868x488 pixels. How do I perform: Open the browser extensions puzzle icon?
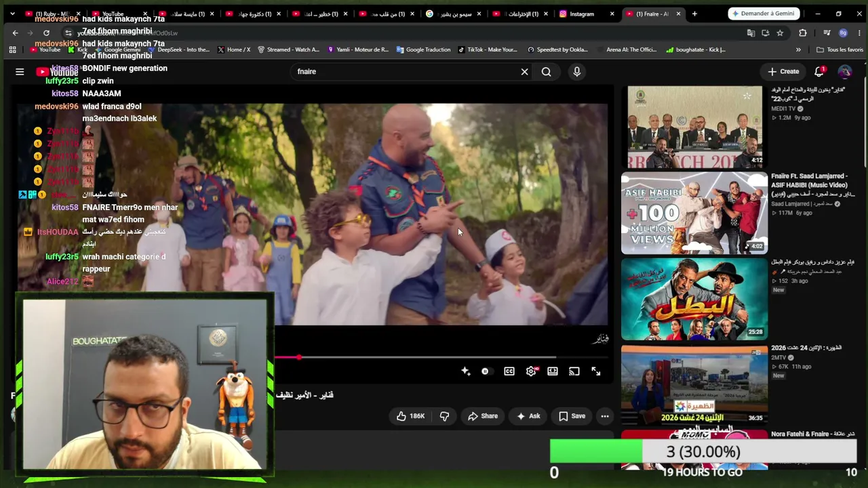pyautogui.click(x=803, y=33)
